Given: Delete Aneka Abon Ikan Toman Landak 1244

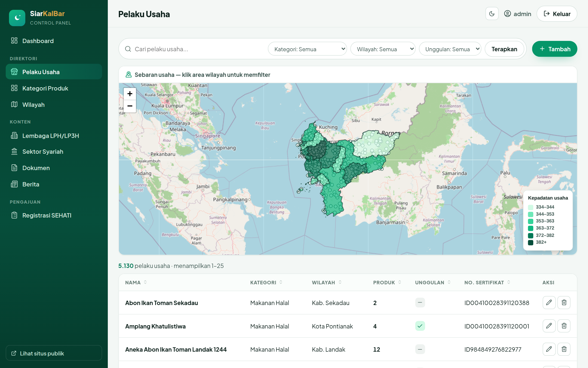Looking at the screenshot, I should [x=564, y=349].
